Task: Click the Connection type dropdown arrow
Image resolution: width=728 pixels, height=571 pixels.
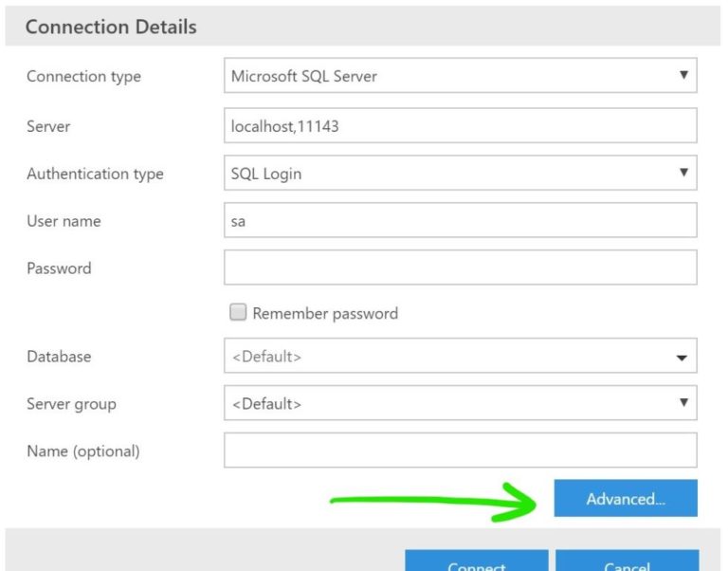Action: click(x=683, y=76)
